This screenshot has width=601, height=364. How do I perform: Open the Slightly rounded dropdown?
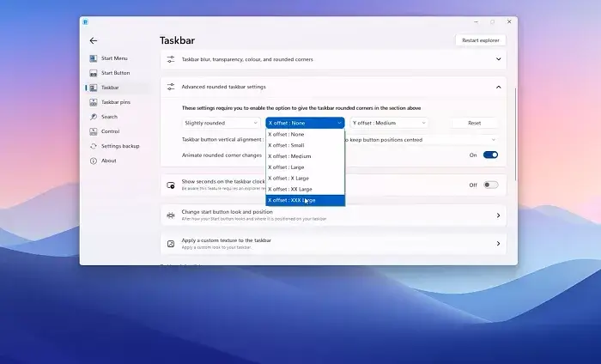coord(220,123)
